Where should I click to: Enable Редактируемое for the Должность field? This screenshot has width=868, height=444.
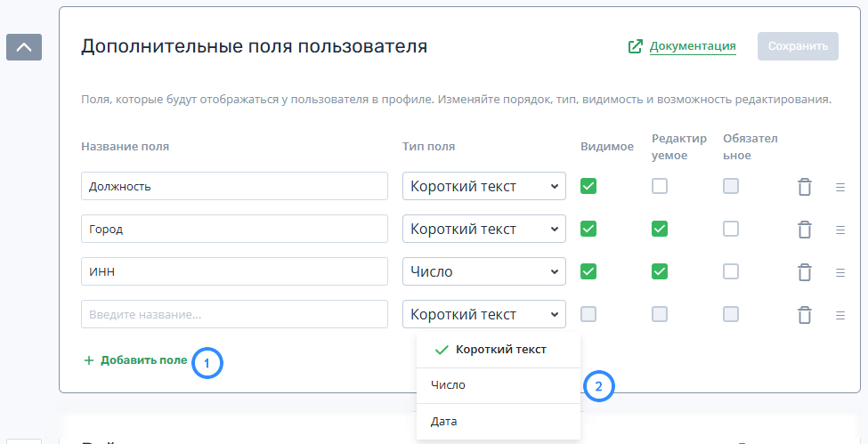(660, 186)
